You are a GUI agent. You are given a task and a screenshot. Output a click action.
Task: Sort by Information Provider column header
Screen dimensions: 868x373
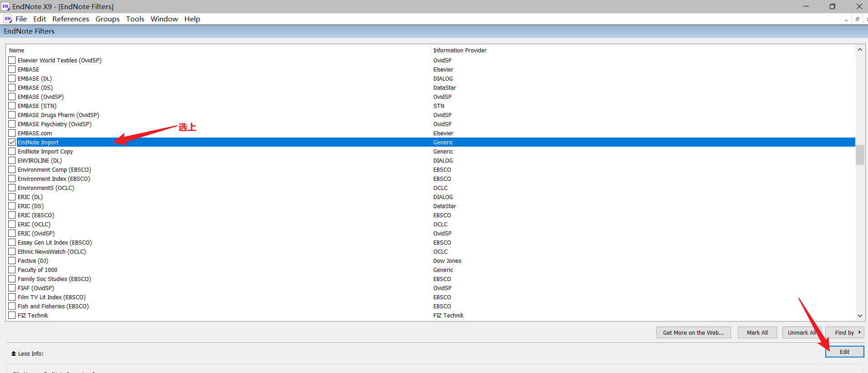pos(643,50)
